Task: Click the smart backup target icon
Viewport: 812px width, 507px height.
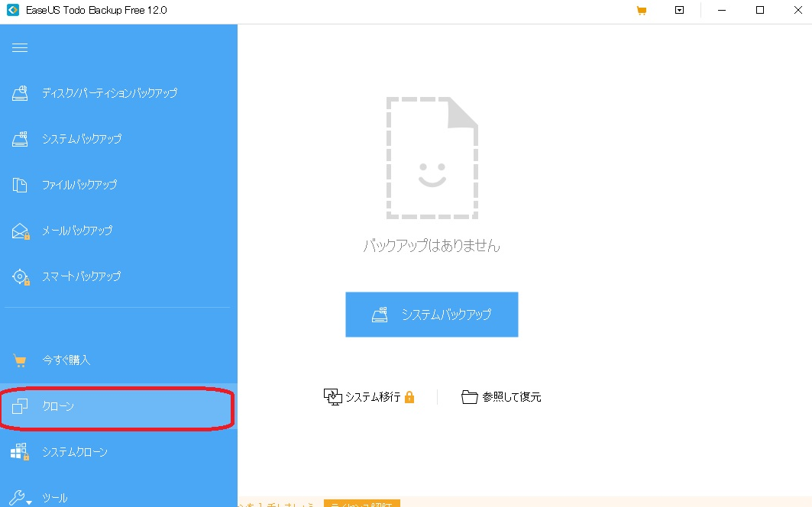Action: (21, 277)
